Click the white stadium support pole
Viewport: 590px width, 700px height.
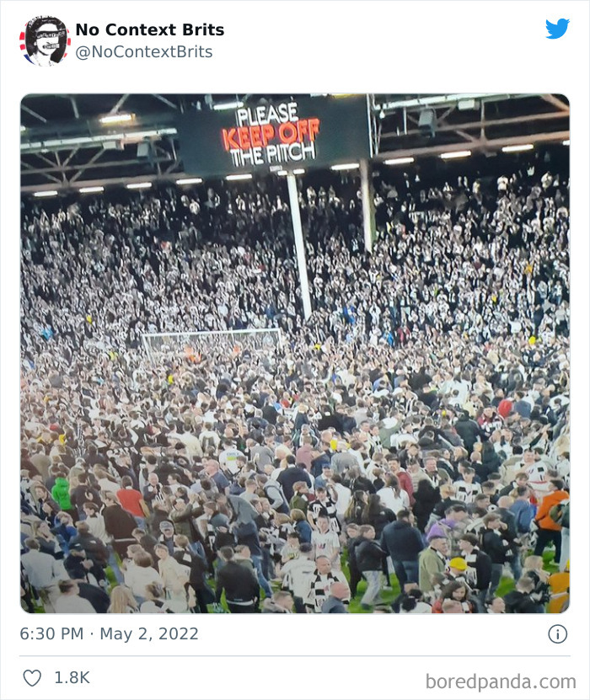(x=299, y=245)
